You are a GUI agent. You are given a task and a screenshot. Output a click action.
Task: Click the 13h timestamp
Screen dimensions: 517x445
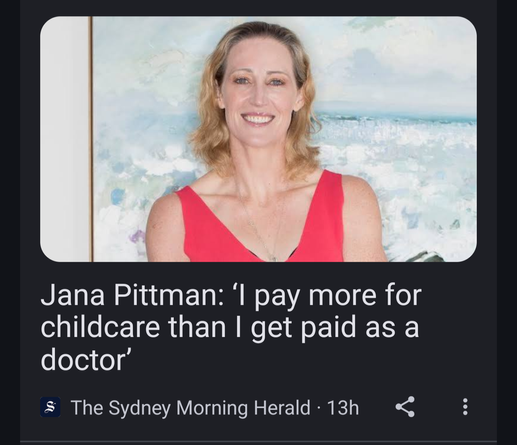click(x=343, y=407)
